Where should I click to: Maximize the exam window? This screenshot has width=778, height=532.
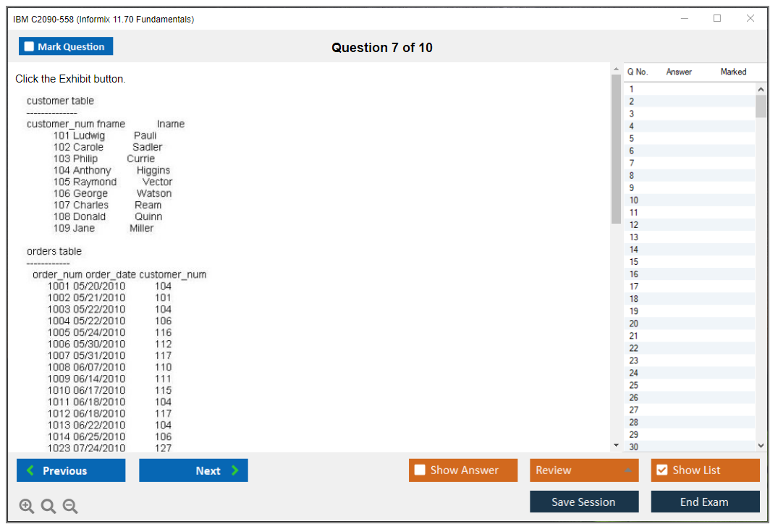point(717,19)
